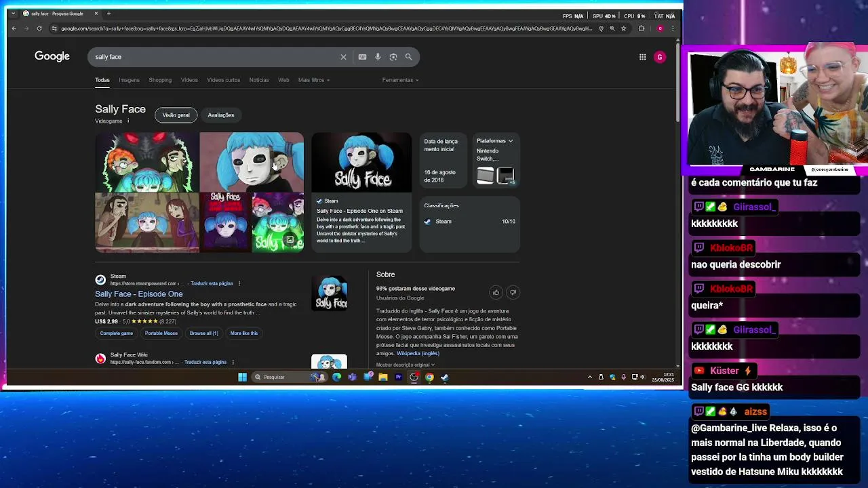Open the Google apps grid
The width and height of the screenshot is (868, 488).
point(643,57)
